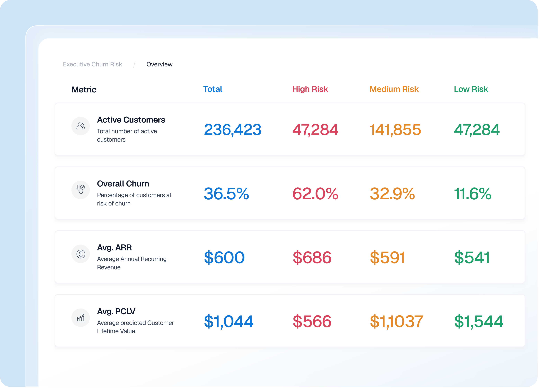Click the Overall Churn arrows icon
Viewport: 548px width, 392px height.
click(x=81, y=190)
